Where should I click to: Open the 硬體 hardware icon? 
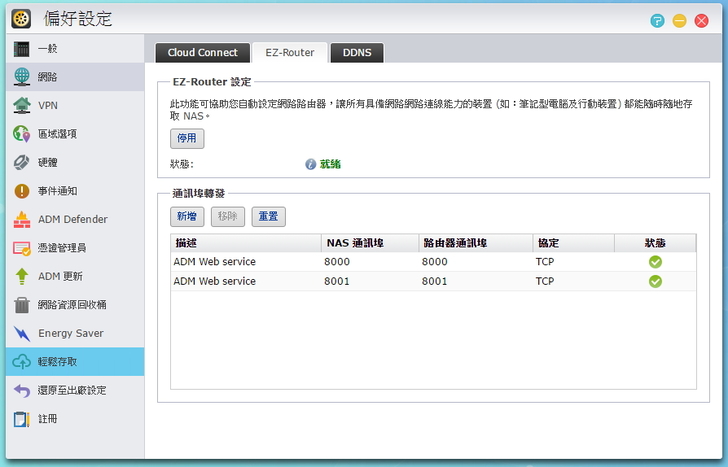point(22,162)
